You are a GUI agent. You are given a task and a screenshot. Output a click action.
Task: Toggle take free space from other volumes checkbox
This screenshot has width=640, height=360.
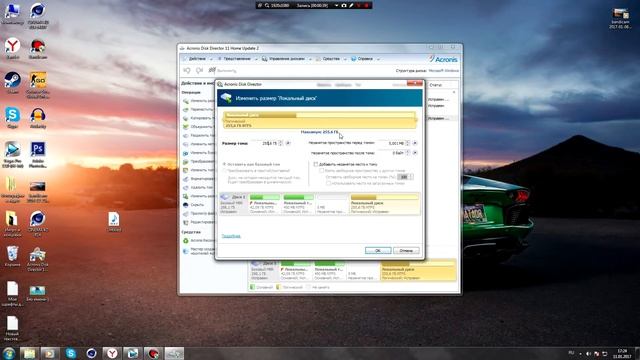tap(322, 171)
